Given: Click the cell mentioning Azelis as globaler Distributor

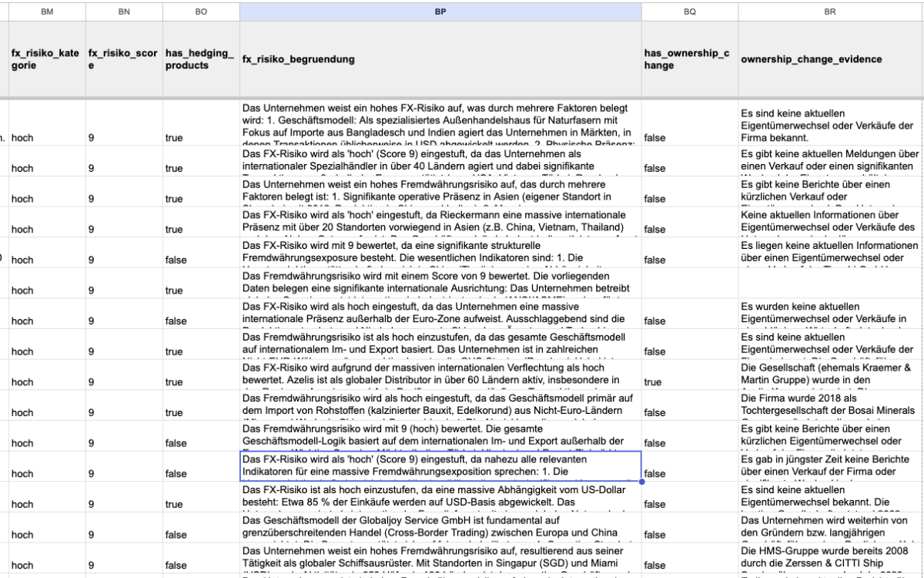Looking at the screenshot, I should [440, 375].
